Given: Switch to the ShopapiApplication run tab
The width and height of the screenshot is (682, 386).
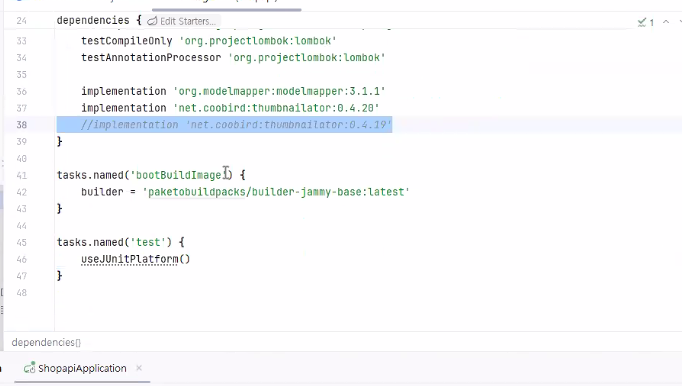Looking at the screenshot, I should tap(82, 368).
